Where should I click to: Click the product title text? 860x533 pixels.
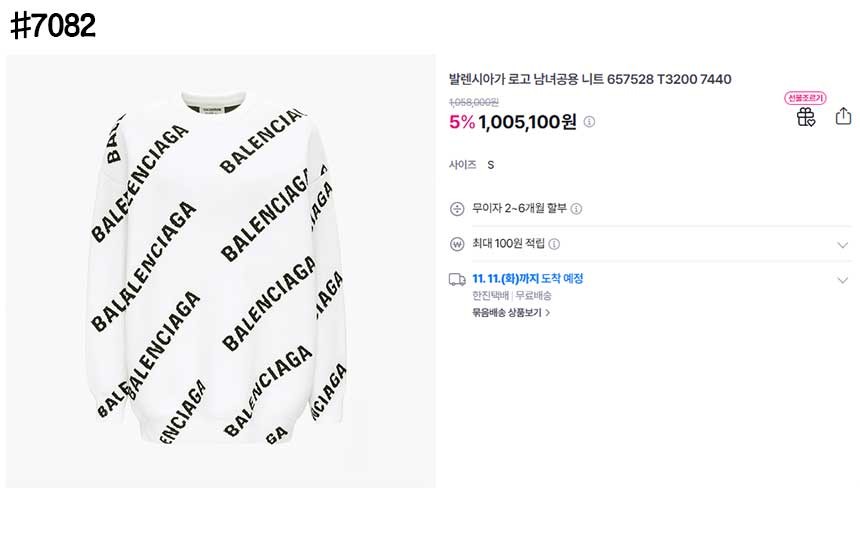coord(590,79)
